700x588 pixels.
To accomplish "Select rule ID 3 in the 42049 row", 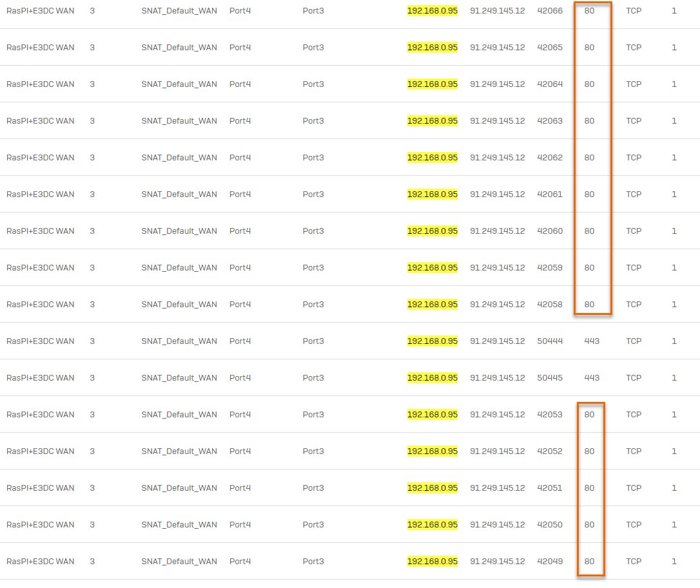I will coord(92,561).
